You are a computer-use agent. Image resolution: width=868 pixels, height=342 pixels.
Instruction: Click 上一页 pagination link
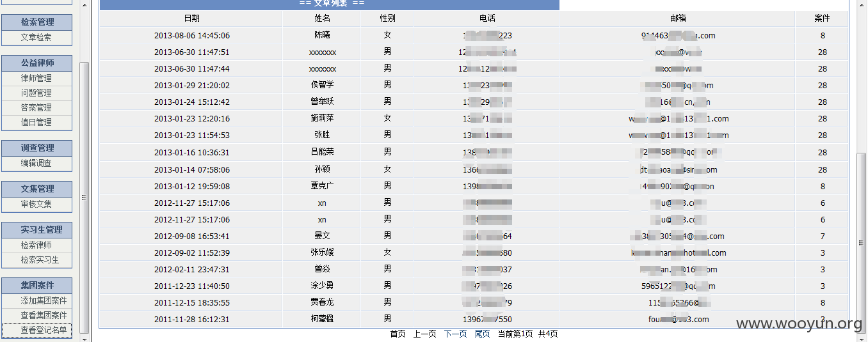tap(424, 334)
